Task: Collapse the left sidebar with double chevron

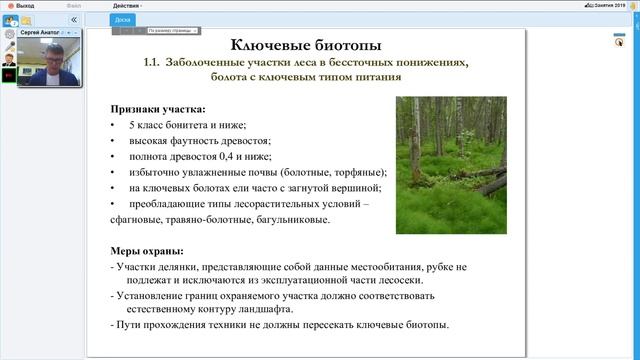Action: (x=74, y=20)
